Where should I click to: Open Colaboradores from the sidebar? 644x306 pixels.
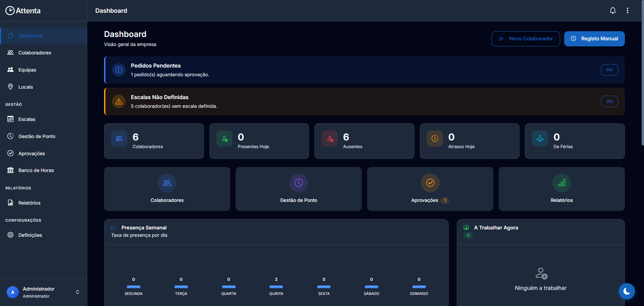44,53
